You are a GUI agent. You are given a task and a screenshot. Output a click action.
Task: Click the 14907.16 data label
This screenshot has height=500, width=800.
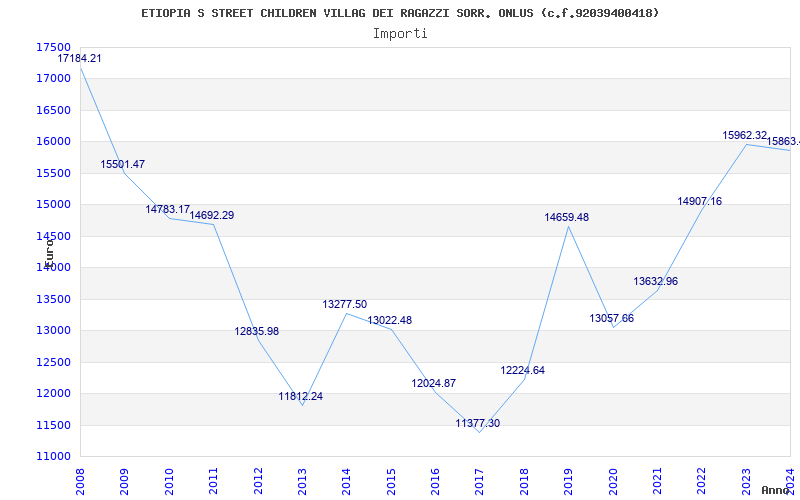[x=700, y=202]
